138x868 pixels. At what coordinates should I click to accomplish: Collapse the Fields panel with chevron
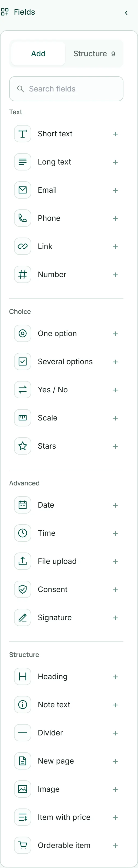coord(126,12)
